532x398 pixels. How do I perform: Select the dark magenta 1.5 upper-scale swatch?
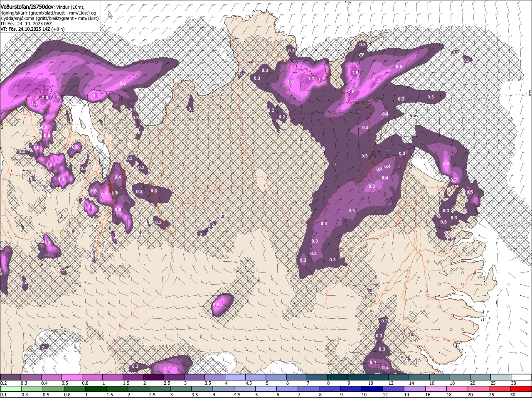[133, 377]
